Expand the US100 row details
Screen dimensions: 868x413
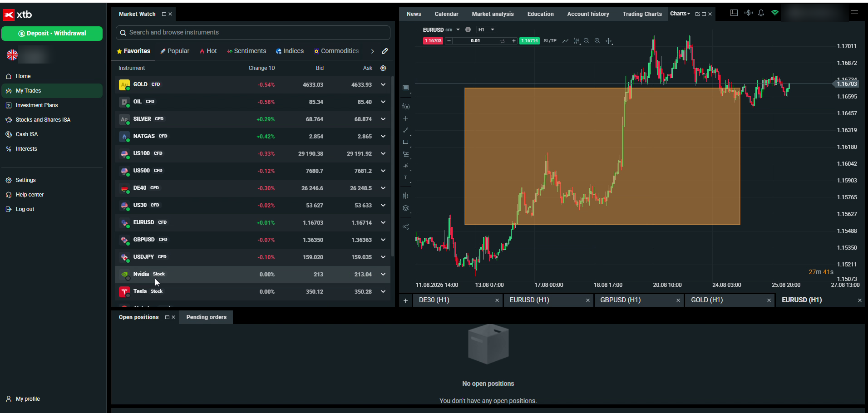point(383,153)
